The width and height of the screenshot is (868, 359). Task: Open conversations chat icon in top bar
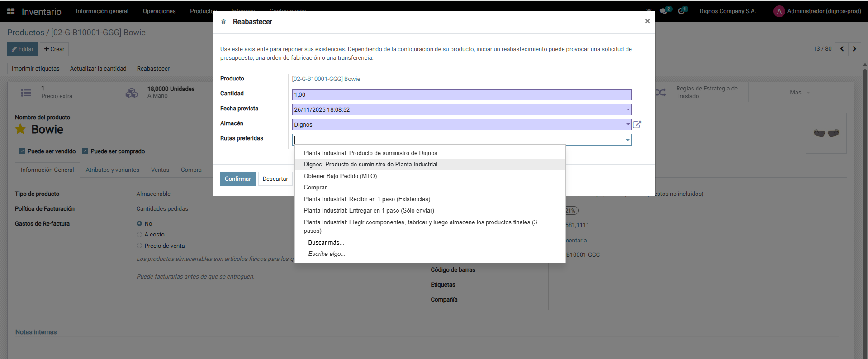tap(664, 11)
